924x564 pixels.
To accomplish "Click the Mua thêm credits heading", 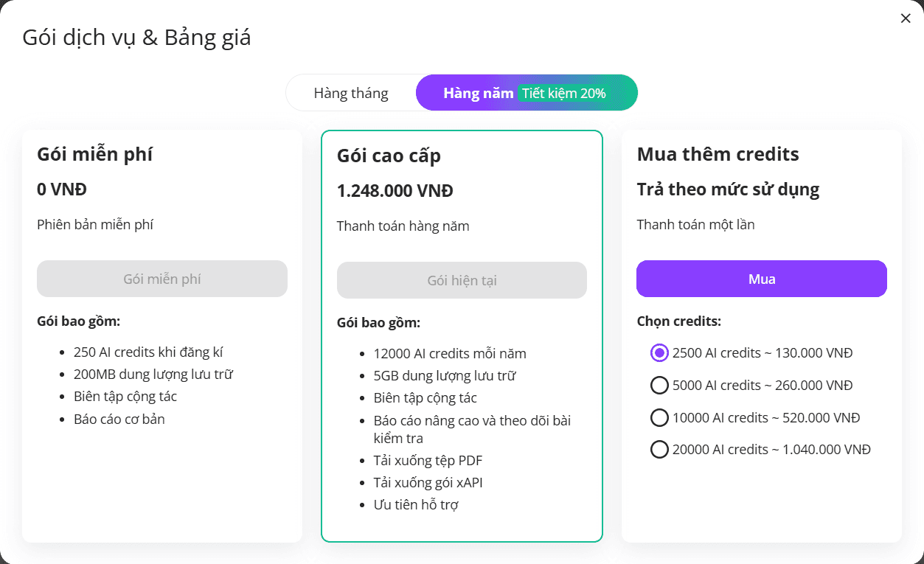I will tap(718, 154).
